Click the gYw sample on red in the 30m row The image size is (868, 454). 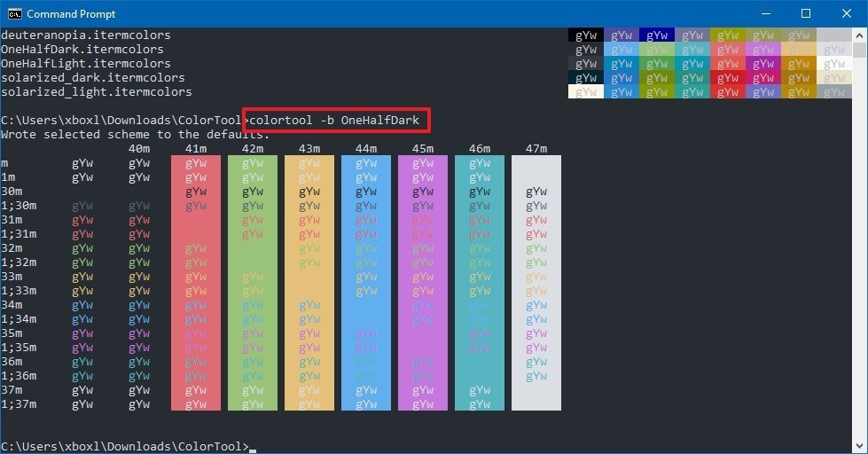(x=196, y=192)
